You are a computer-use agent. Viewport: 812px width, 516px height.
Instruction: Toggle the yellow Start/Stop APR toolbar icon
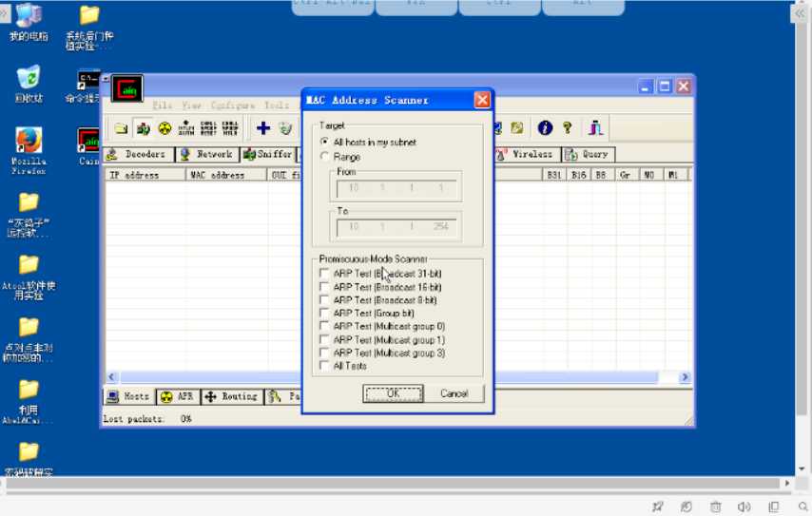[x=164, y=128]
